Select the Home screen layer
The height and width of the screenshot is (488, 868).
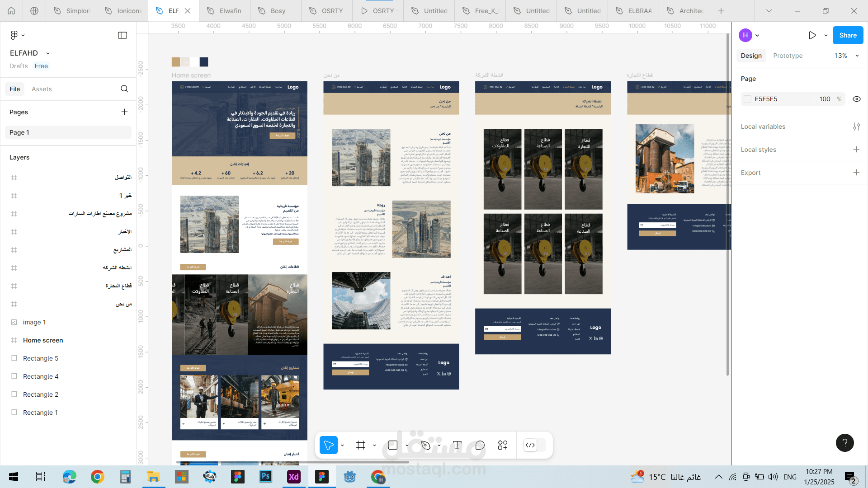click(x=43, y=340)
